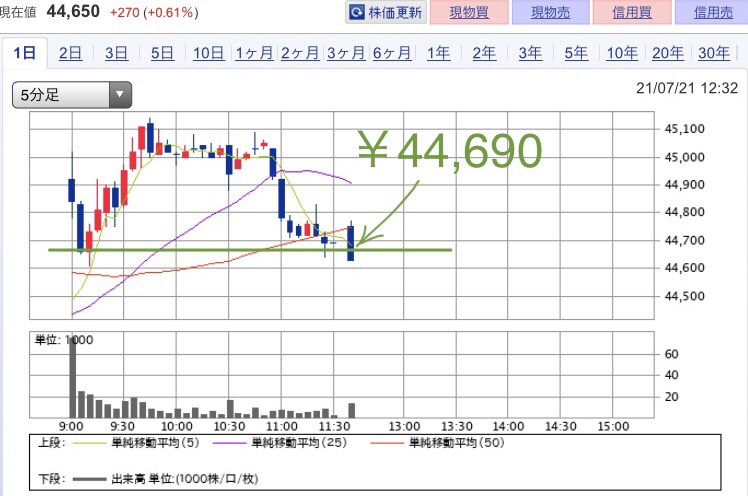Screen dimensions: 748x496
Task: Click the 株価更新 refresh icon
Action: 356,12
